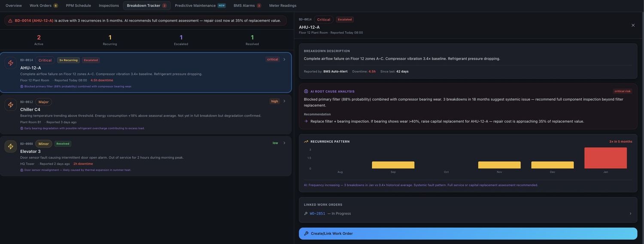Click the AI insight icon on Chiller C4 card

click(22, 128)
